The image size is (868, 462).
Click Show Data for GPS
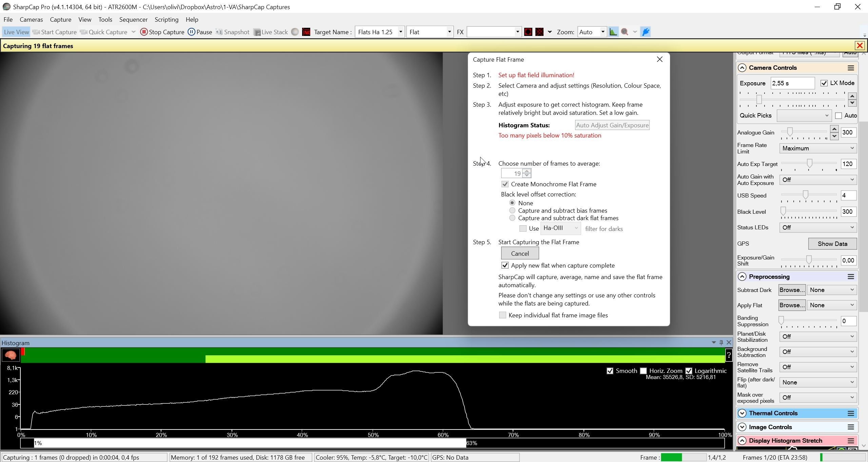tap(832, 244)
